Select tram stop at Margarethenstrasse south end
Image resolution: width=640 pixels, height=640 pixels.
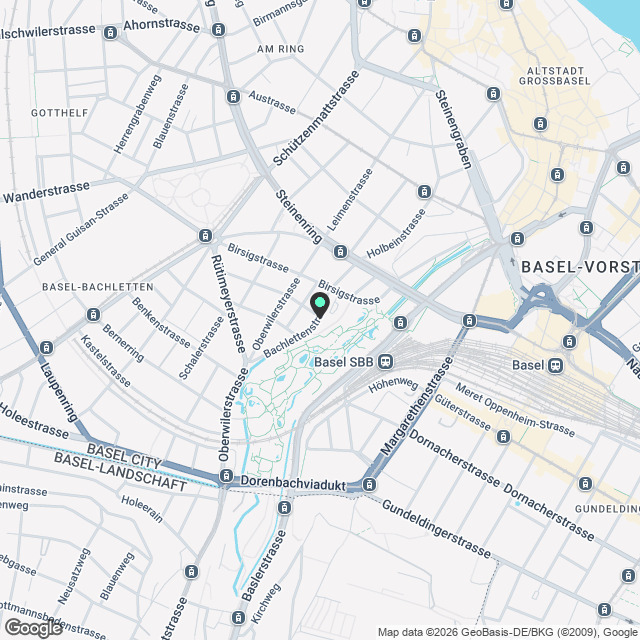pos(369,484)
